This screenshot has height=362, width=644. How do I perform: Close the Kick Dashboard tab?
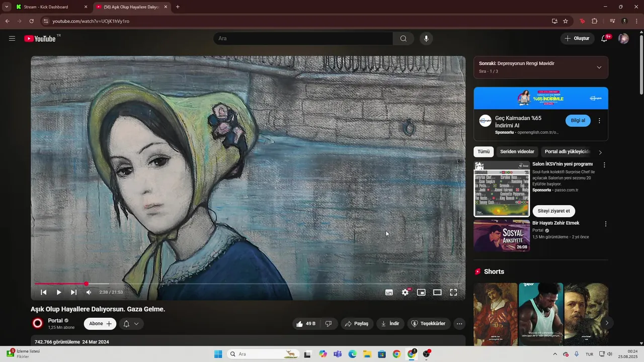[86, 7]
